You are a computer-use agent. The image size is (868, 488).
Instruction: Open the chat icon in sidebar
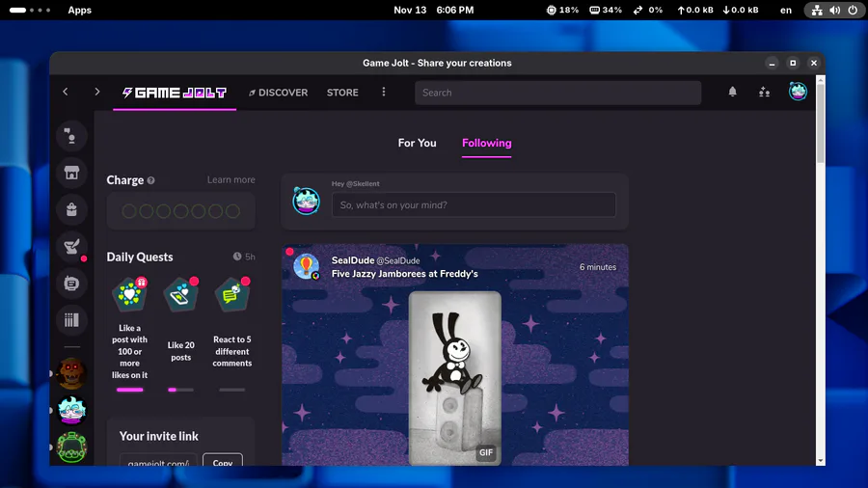point(71,136)
